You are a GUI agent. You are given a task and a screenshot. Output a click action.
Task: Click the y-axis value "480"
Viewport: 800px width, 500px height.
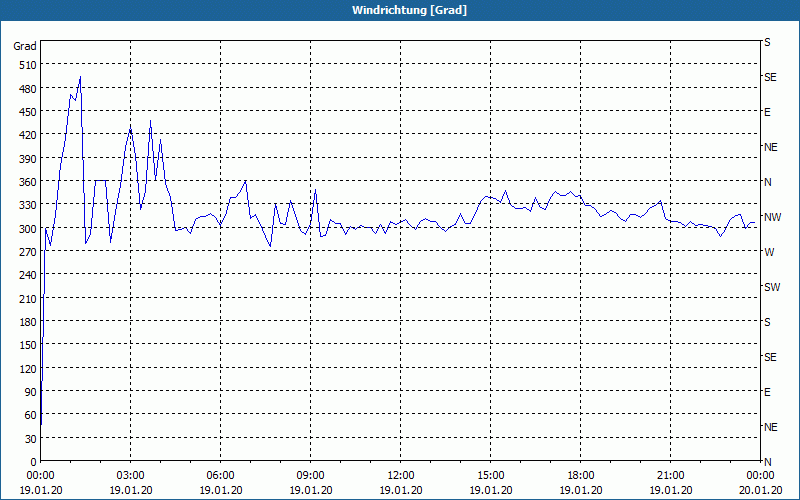[x=28, y=89]
